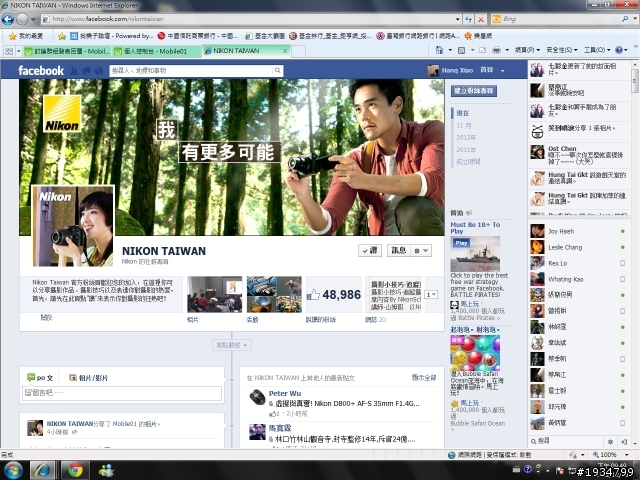The image size is (640, 480).
Task: Click the Facebook search magnifier icon
Action: coord(277,71)
